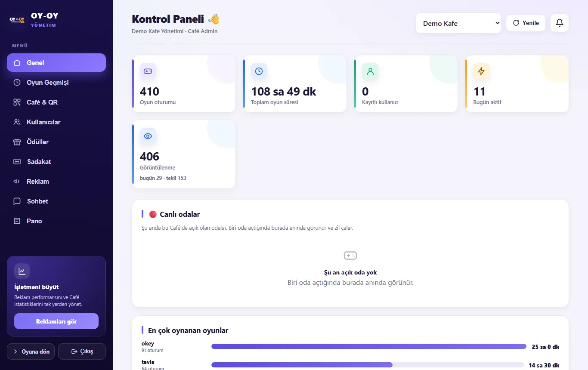Select Sadakat in the sidebar
The height and width of the screenshot is (370, 588).
pos(56,162)
